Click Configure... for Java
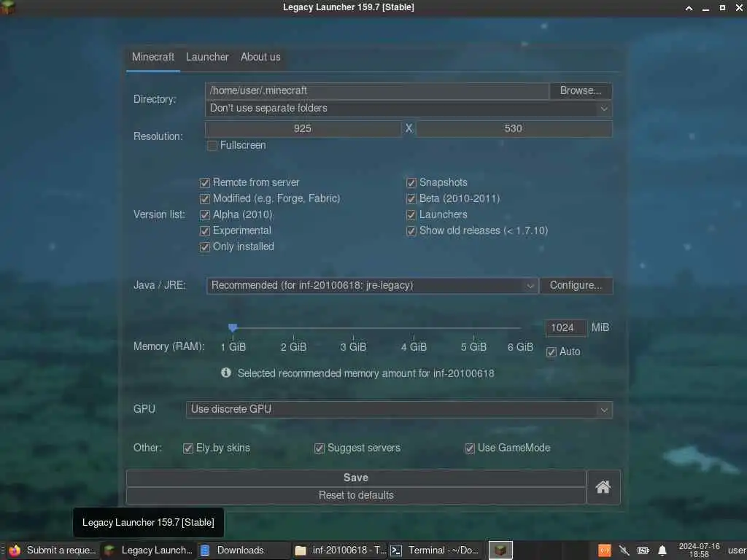Screen dimensions: 747x560 coord(576,286)
